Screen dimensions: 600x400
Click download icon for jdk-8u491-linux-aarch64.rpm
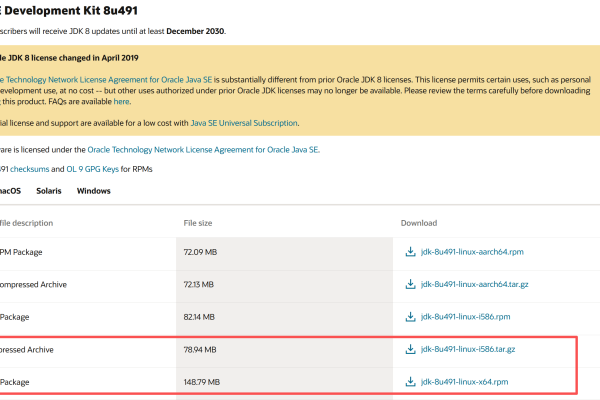[410, 252]
